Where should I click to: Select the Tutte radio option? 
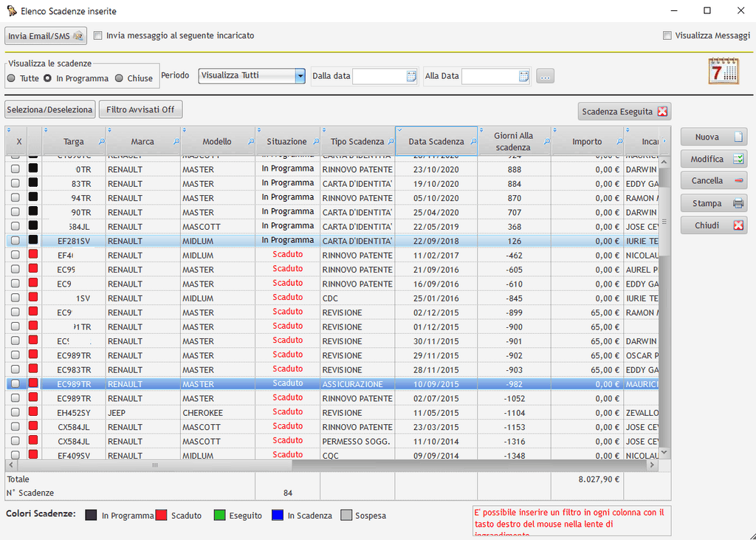click(x=11, y=78)
